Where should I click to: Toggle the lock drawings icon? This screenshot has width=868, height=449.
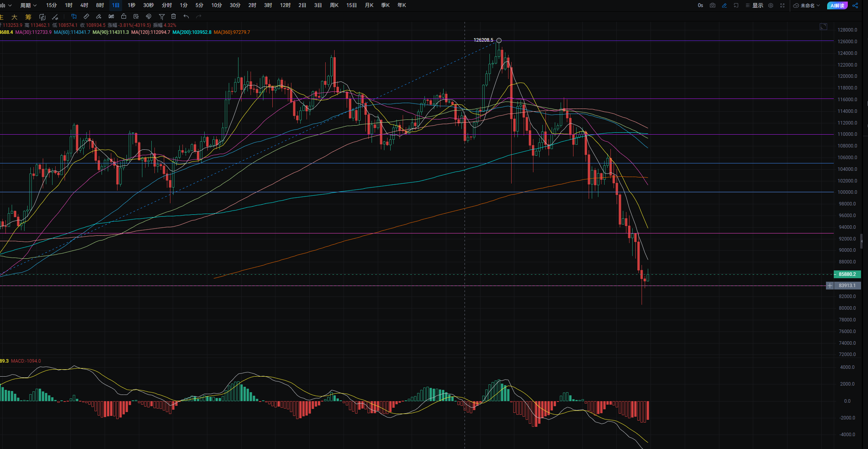coord(124,16)
